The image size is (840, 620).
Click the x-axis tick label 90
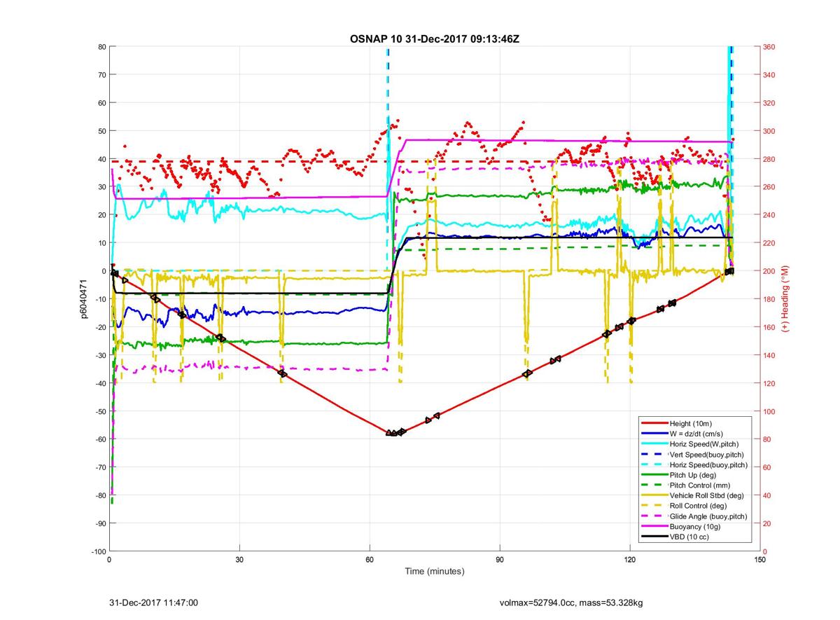(500, 560)
